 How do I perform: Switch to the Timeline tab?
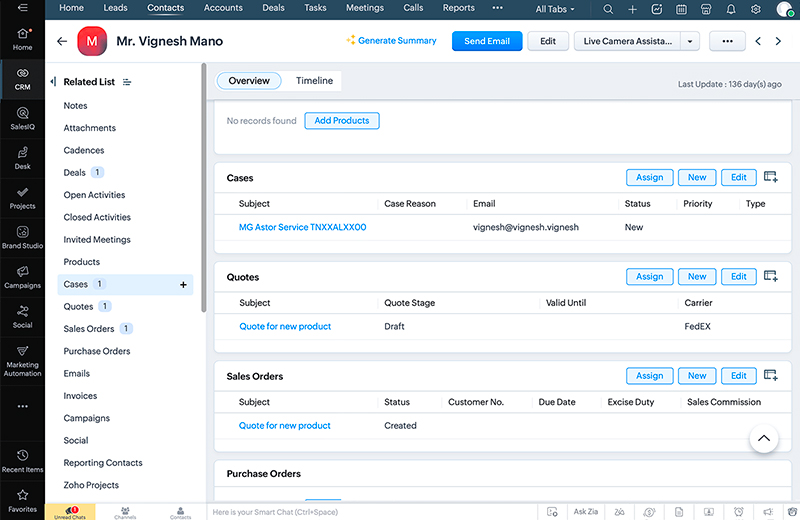pos(314,81)
